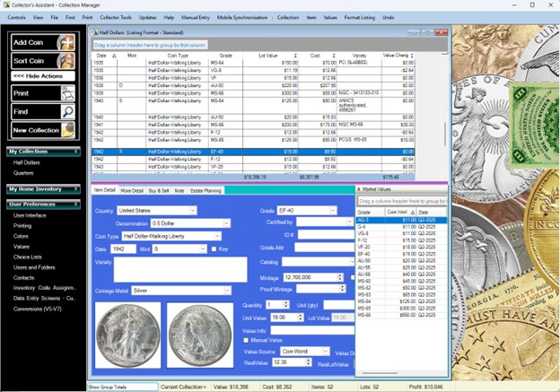Open the Coinage Metal dropdown

(x=227, y=291)
